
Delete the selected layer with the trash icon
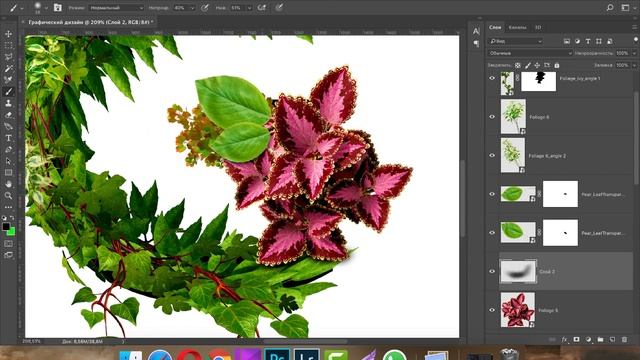point(624,339)
